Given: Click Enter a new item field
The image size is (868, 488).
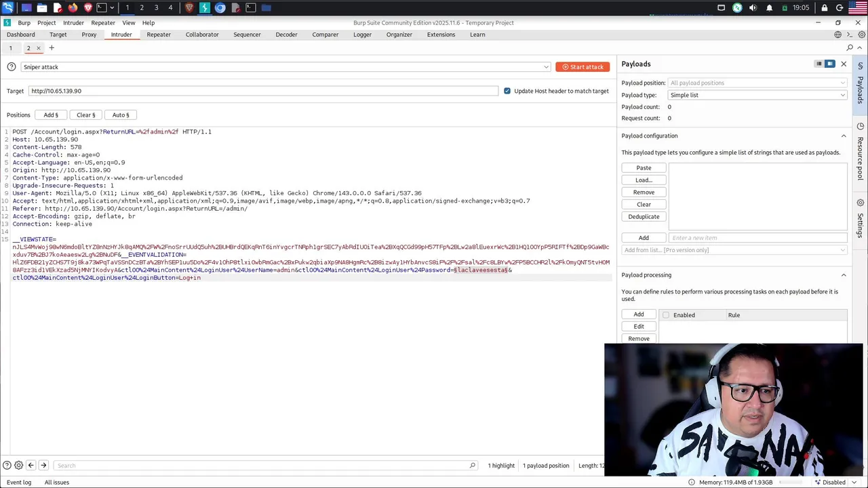Looking at the screenshot, I should click(757, 238).
